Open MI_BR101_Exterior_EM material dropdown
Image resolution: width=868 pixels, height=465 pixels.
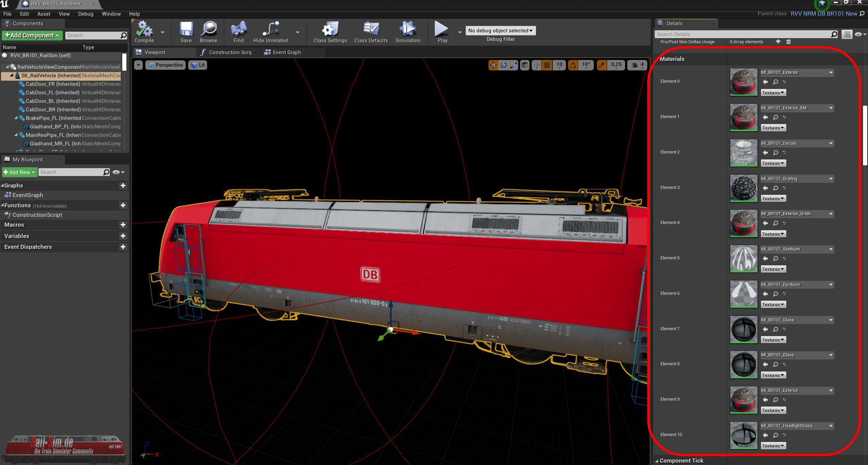[797, 108]
